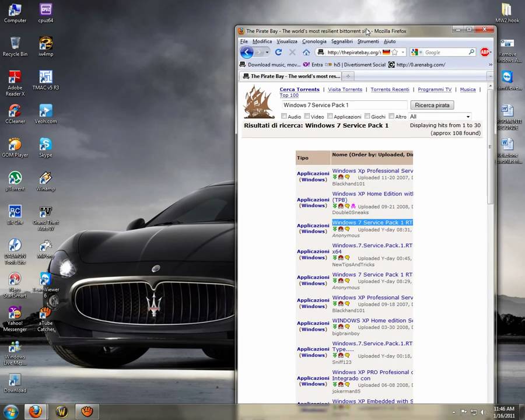The height and width of the screenshot is (420, 525).
Task: Launch GOM Player from desktop
Action: click(15, 148)
